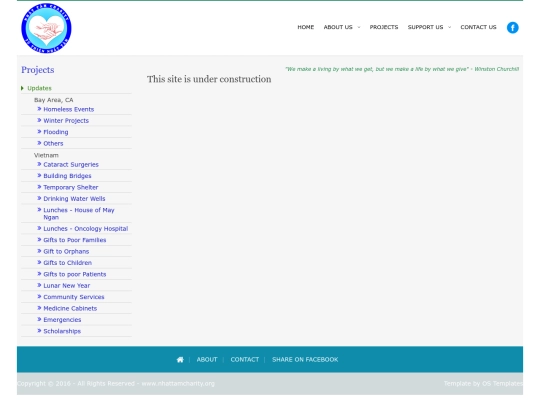The width and height of the screenshot is (540, 405).
Task: Open Flooding project link
Action: pos(56,132)
